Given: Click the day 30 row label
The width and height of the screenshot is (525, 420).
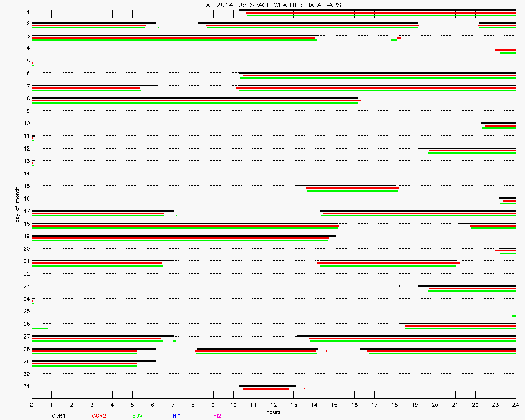Looking at the screenshot, I should click(26, 374).
